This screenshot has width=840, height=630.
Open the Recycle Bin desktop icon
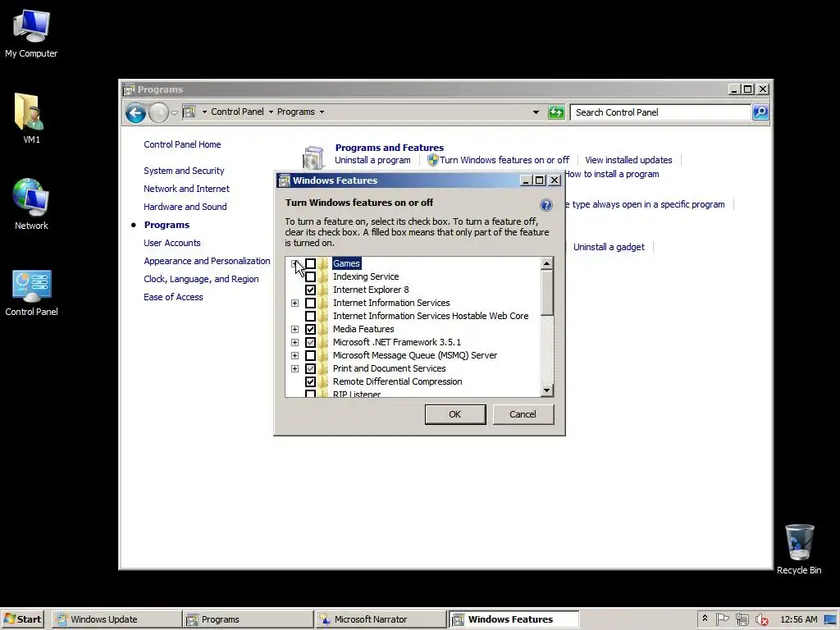tap(799, 549)
